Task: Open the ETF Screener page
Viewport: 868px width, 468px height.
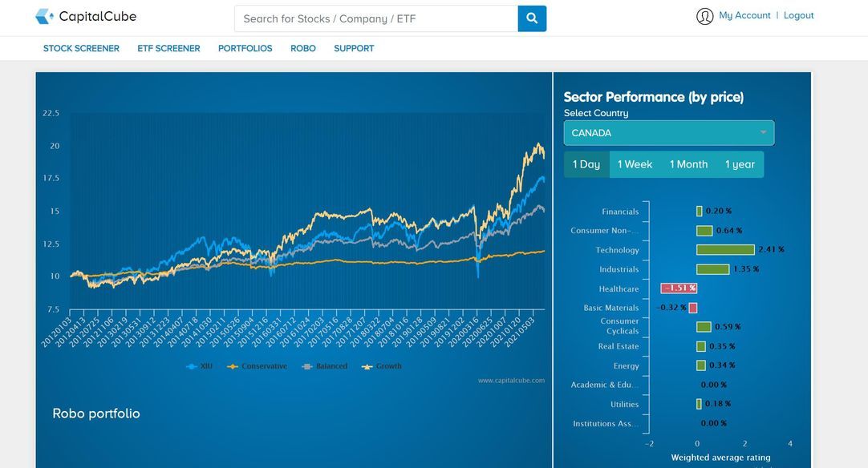Action: coord(168,48)
